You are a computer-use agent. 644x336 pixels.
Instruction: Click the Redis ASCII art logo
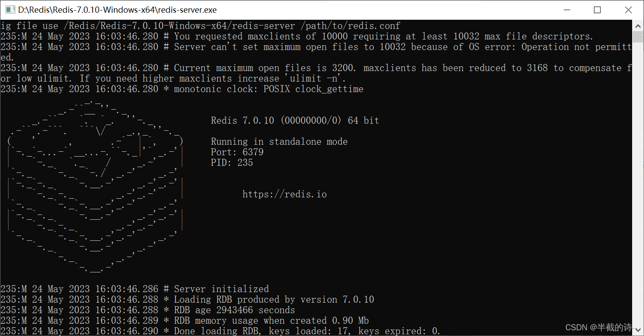pyautogui.click(x=94, y=184)
